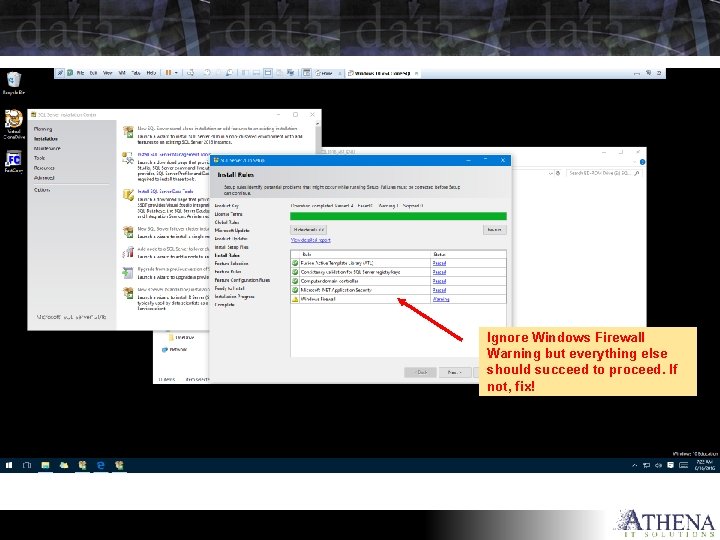Image resolution: width=720 pixels, height=540 pixels.
Task: Click Passed link for Fusion ATL rule
Action: coord(439,263)
